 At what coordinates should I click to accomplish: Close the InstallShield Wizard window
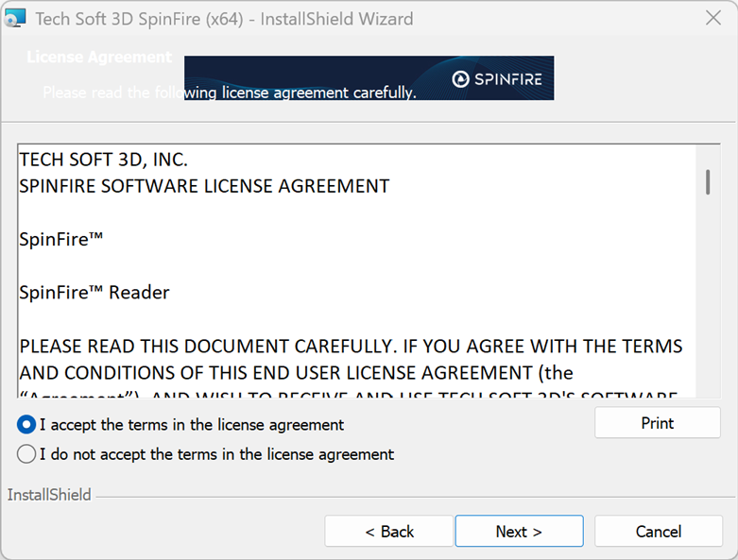tap(714, 18)
